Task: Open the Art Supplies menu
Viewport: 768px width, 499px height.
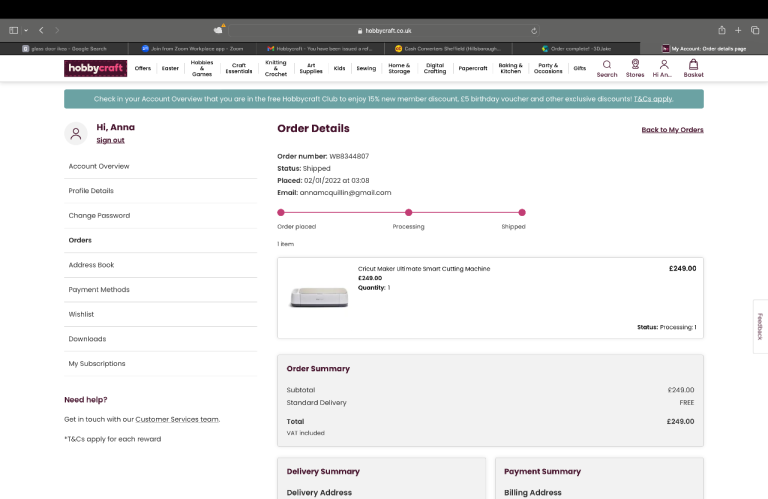Action: (x=311, y=68)
